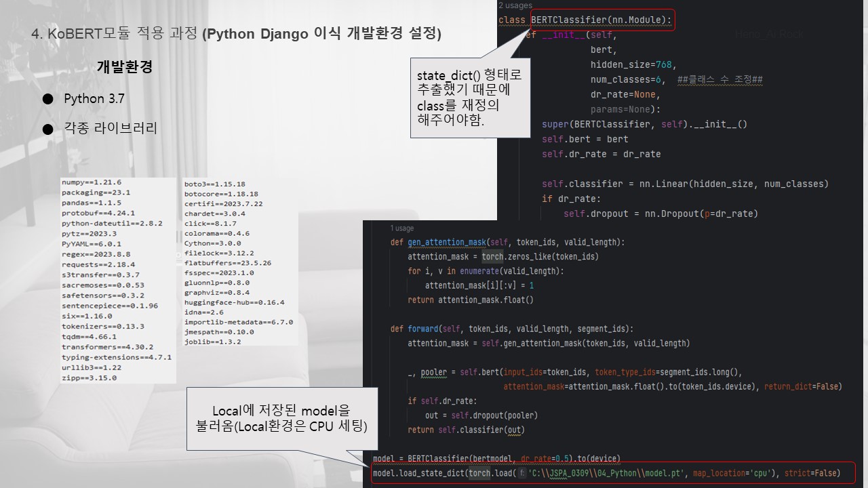
Task: Select the pandas==1.1.5 line
Action: pyautogui.click(x=92, y=203)
